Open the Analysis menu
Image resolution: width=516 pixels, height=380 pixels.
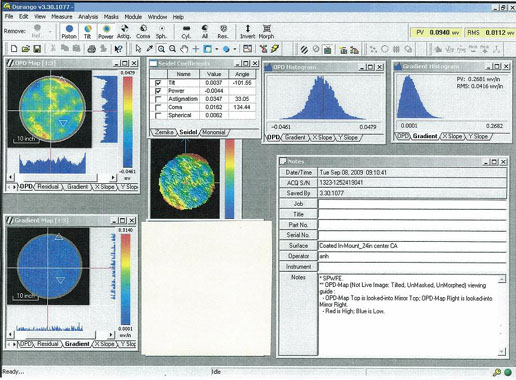(88, 17)
